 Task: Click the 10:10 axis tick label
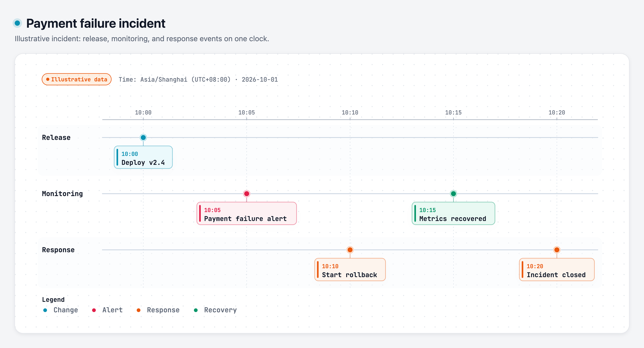(x=350, y=113)
